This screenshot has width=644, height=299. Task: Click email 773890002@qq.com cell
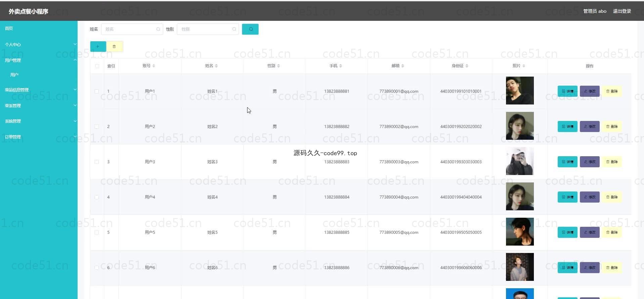[399, 127]
